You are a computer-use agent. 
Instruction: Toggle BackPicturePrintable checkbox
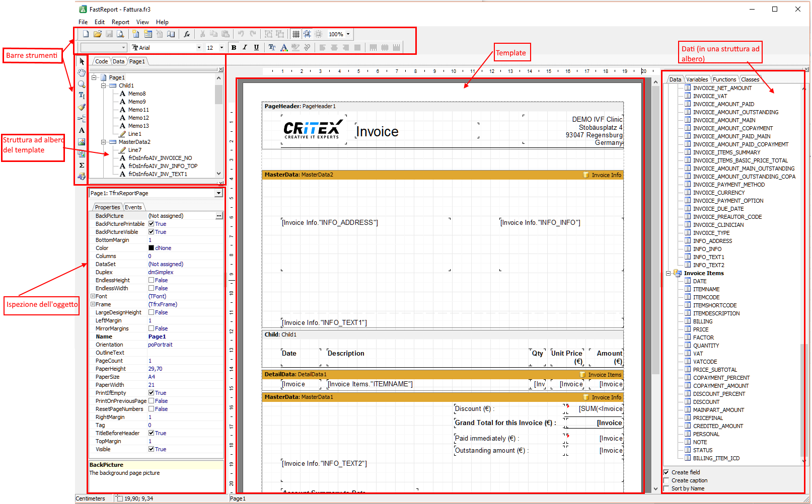(x=151, y=224)
